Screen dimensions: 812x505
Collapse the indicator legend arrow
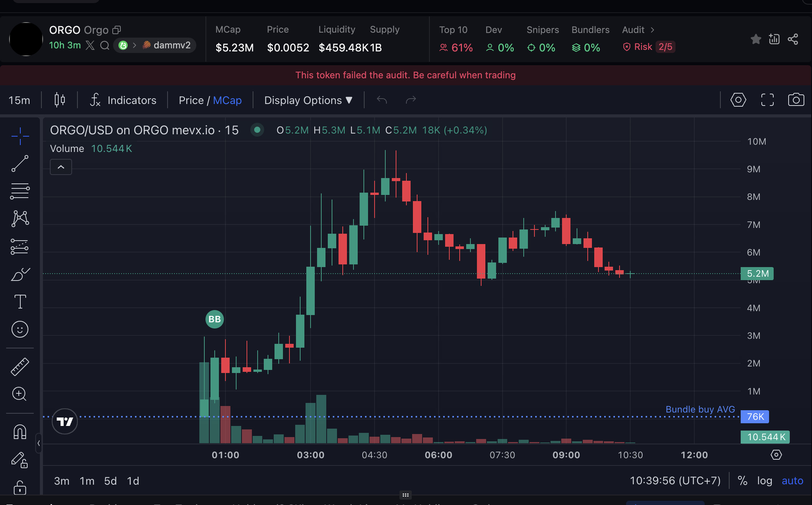(x=61, y=167)
